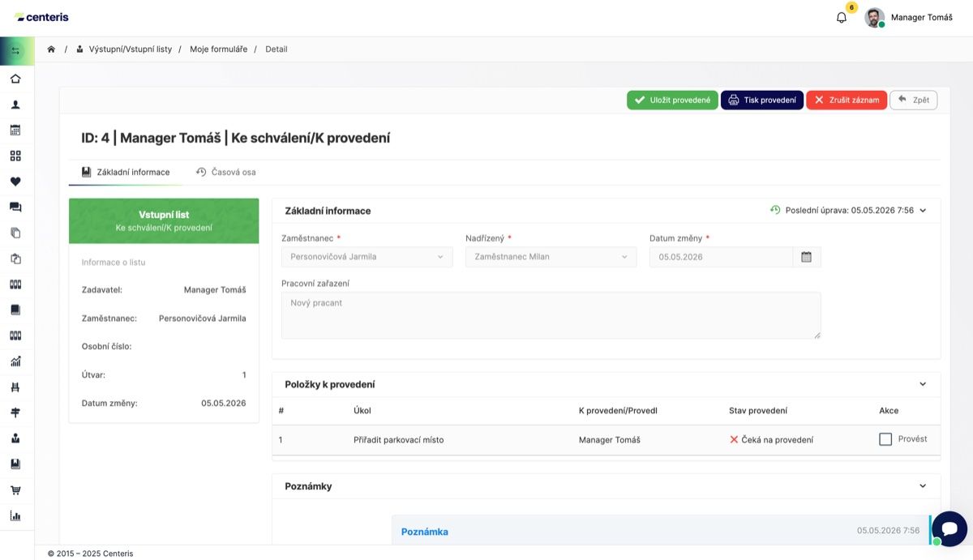Image resolution: width=973 pixels, height=560 pixels.
Task: Open the shopping cart sidebar icon
Action: [15, 490]
